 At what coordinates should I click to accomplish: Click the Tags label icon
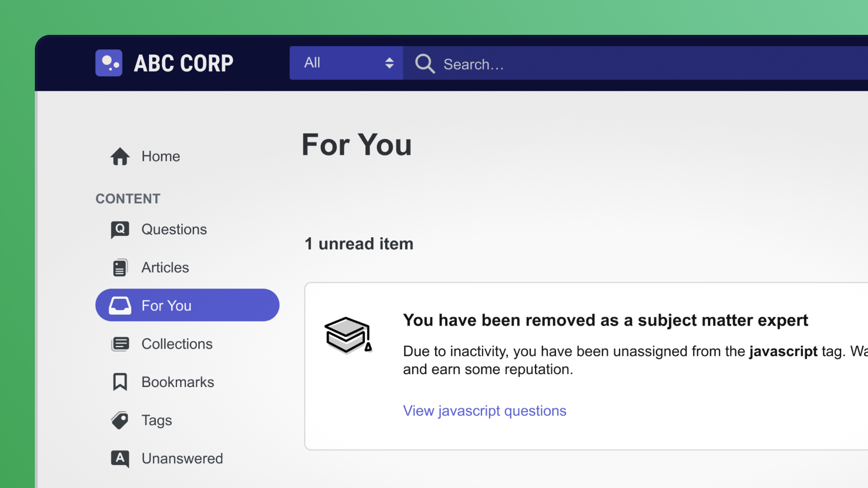[120, 420]
